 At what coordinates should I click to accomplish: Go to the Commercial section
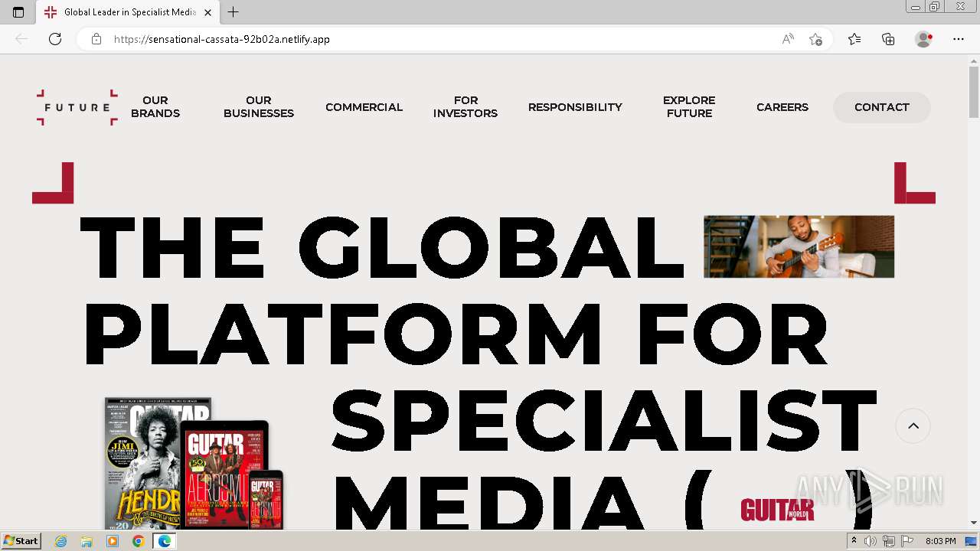(x=364, y=107)
